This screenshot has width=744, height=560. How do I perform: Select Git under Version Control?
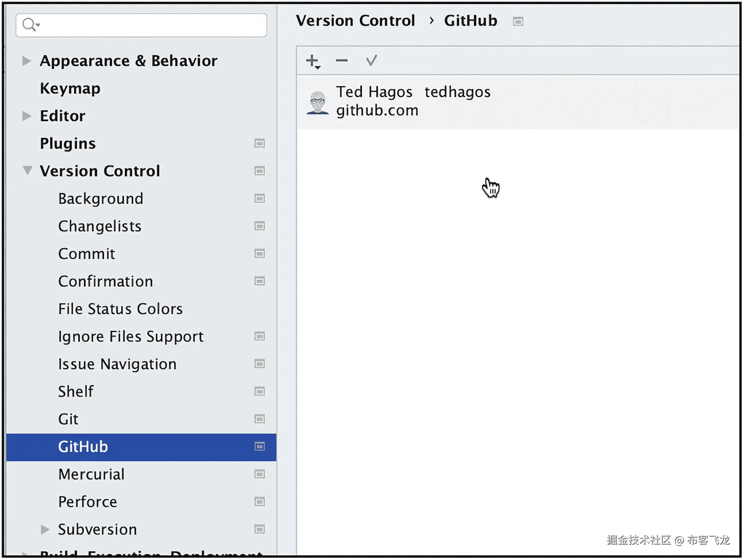[x=69, y=419]
